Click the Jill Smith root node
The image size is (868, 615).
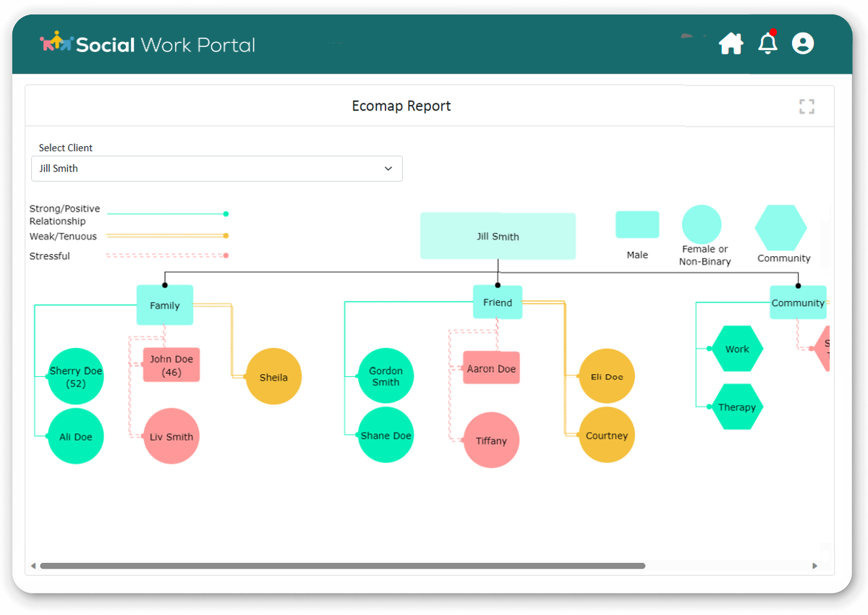click(x=498, y=236)
